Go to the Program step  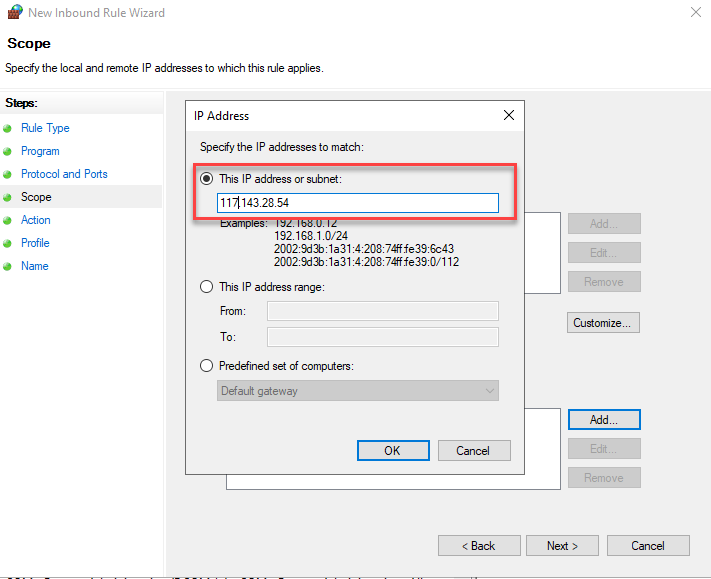(40, 151)
